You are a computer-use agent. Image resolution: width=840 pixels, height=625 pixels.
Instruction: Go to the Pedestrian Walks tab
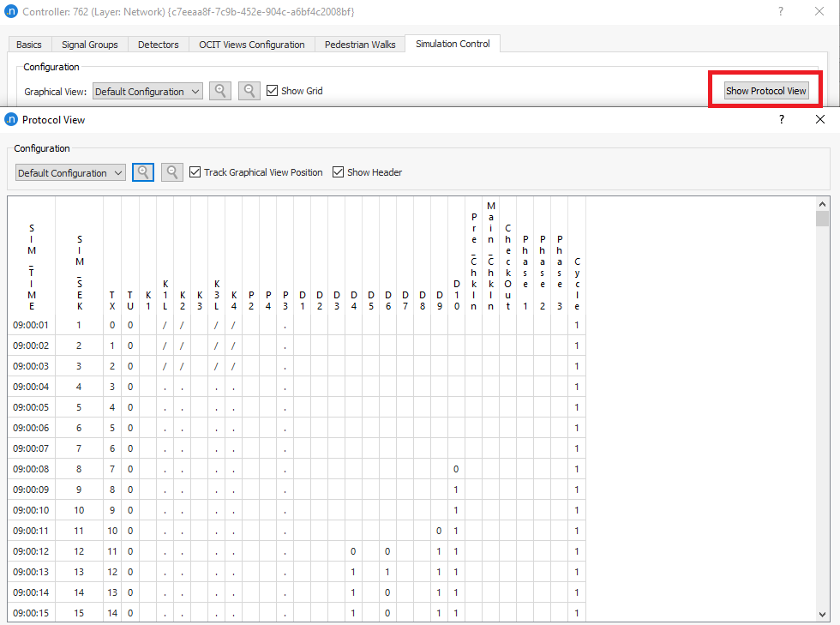coord(360,45)
